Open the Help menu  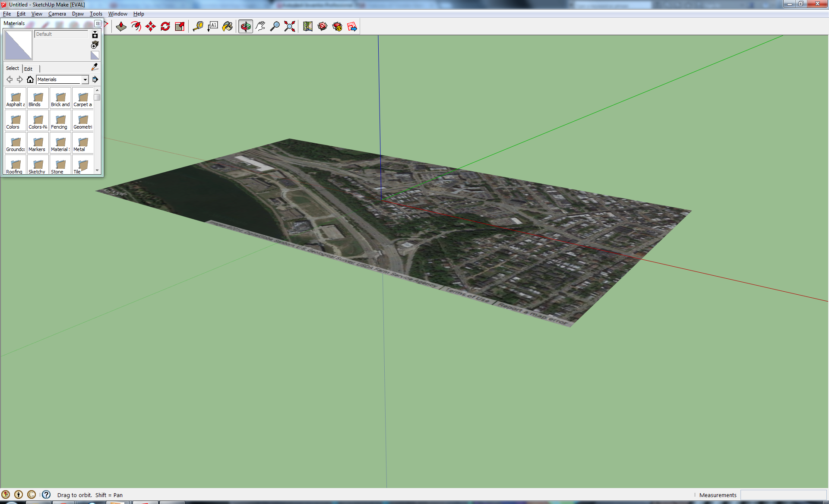(x=139, y=14)
